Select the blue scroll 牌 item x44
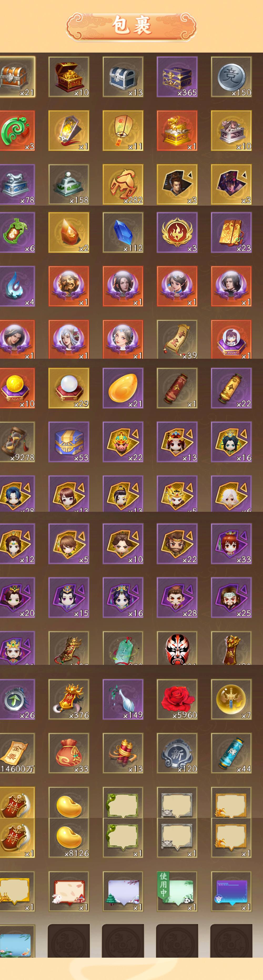263x980 pixels. point(231,753)
